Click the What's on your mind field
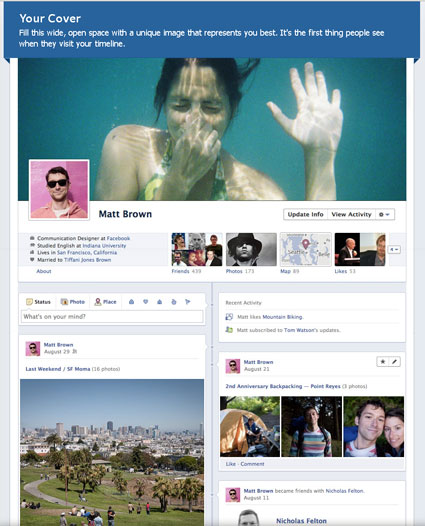 pyautogui.click(x=112, y=317)
